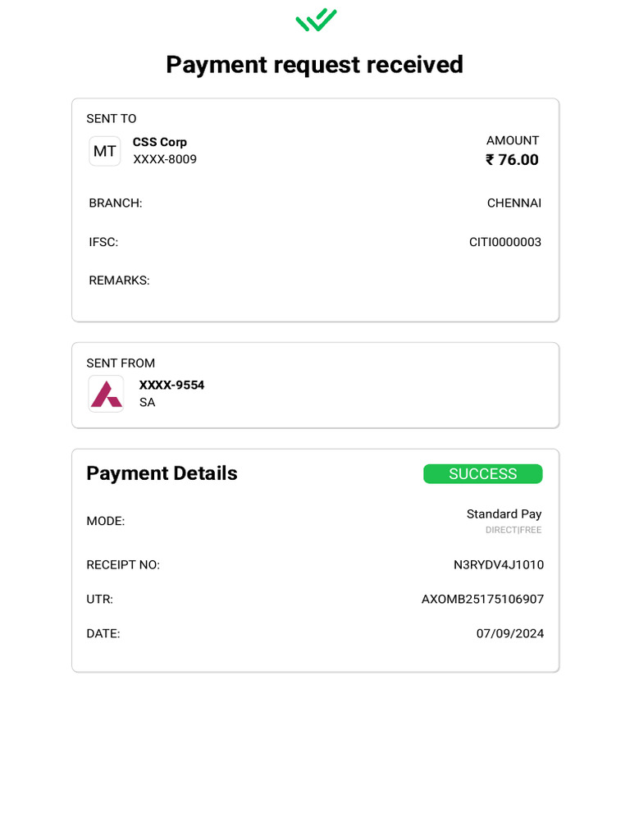Image resolution: width=630 pixels, height=840 pixels.
Task: Click the date 07/09/2024
Action: 510,633
